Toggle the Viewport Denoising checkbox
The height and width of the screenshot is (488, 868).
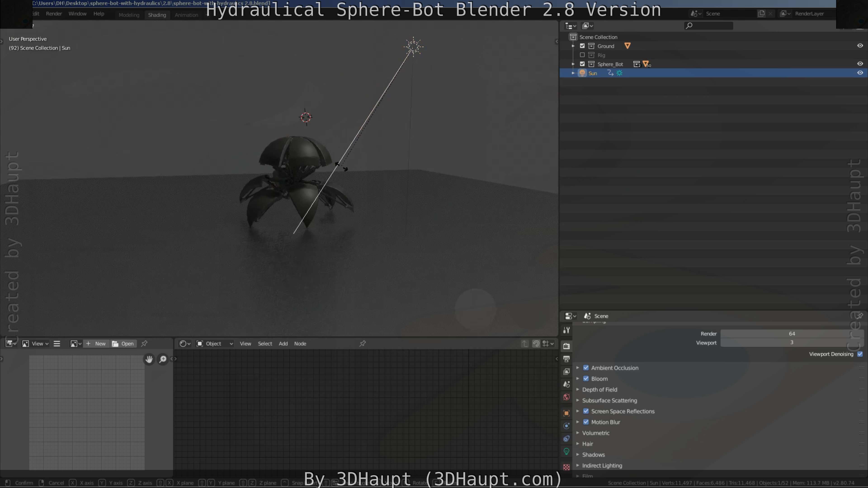pyautogui.click(x=860, y=354)
